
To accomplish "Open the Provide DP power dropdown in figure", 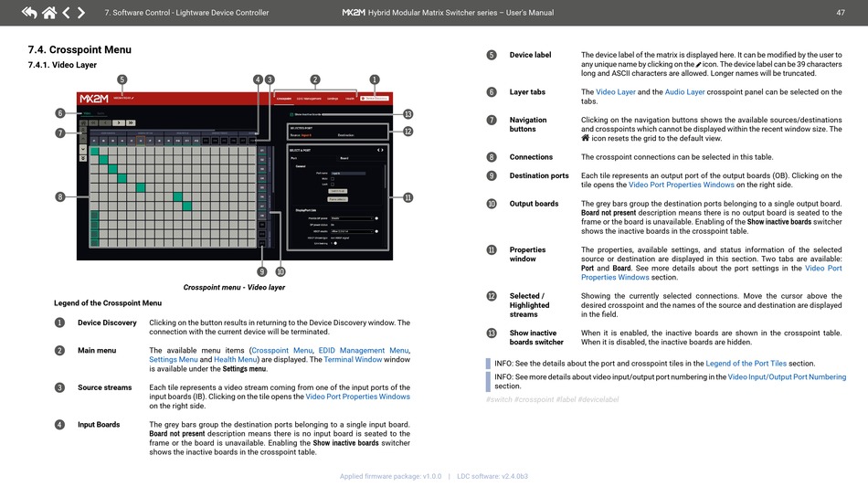I will point(352,218).
